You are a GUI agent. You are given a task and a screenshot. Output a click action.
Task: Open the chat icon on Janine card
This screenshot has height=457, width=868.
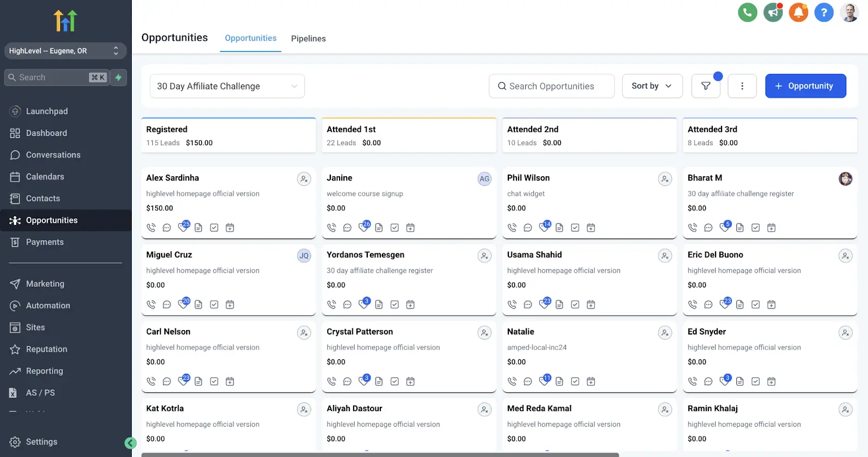(347, 228)
